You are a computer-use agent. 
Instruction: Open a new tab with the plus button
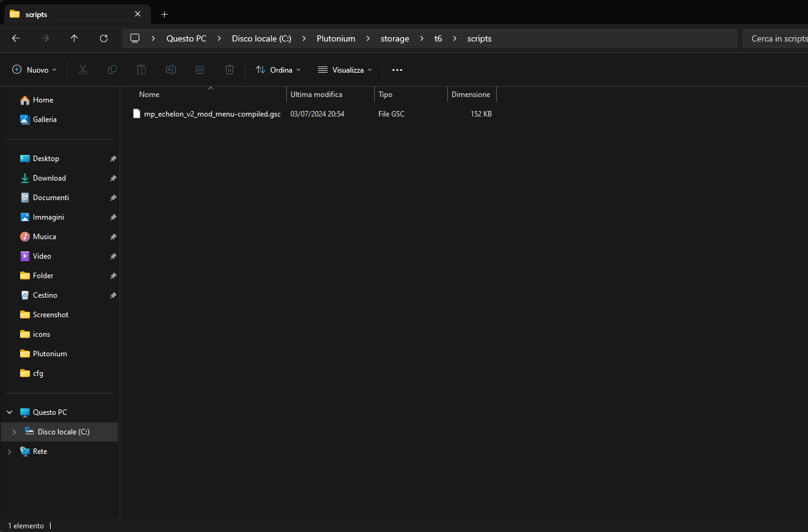pos(164,14)
